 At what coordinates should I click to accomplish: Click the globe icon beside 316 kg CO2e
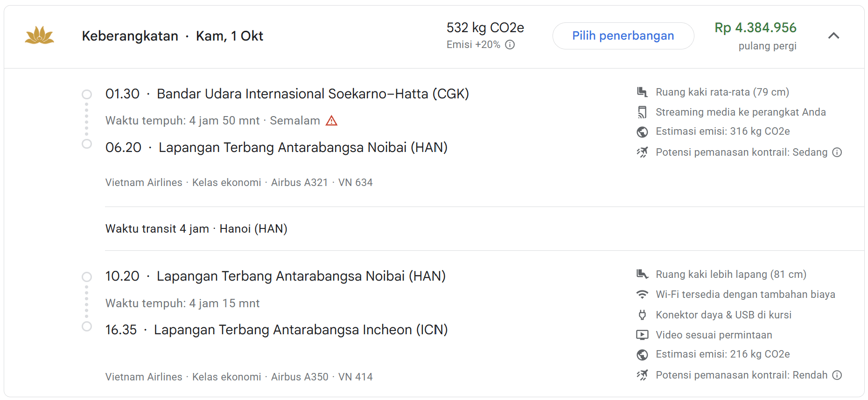[x=642, y=132]
